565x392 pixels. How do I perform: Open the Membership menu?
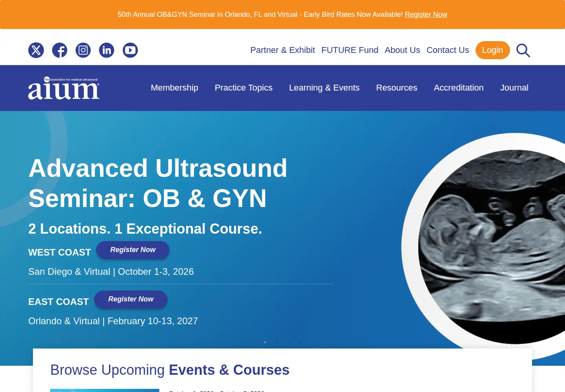coord(175,88)
